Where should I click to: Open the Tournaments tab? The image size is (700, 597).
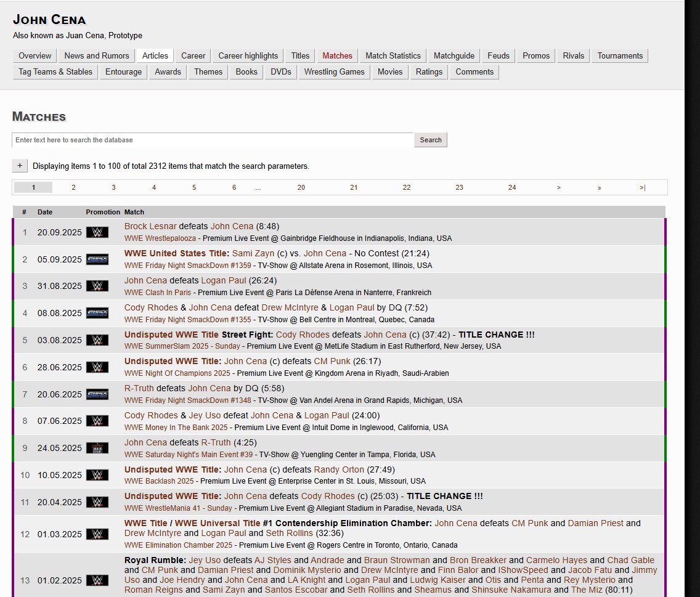[620, 56]
